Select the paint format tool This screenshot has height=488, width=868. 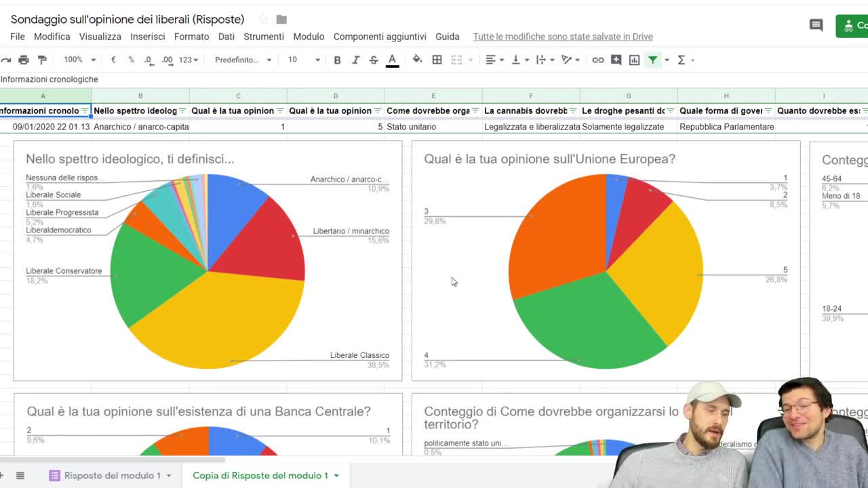coord(42,60)
